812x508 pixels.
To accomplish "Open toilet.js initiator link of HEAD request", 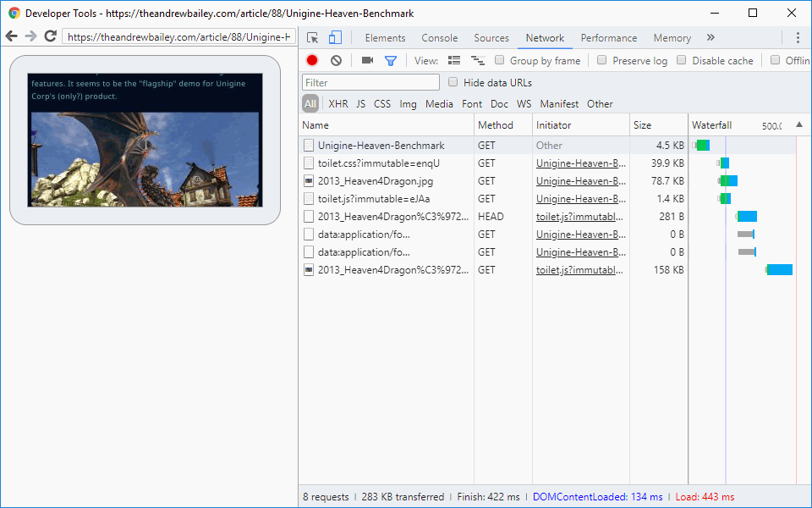I will tap(579, 217).
